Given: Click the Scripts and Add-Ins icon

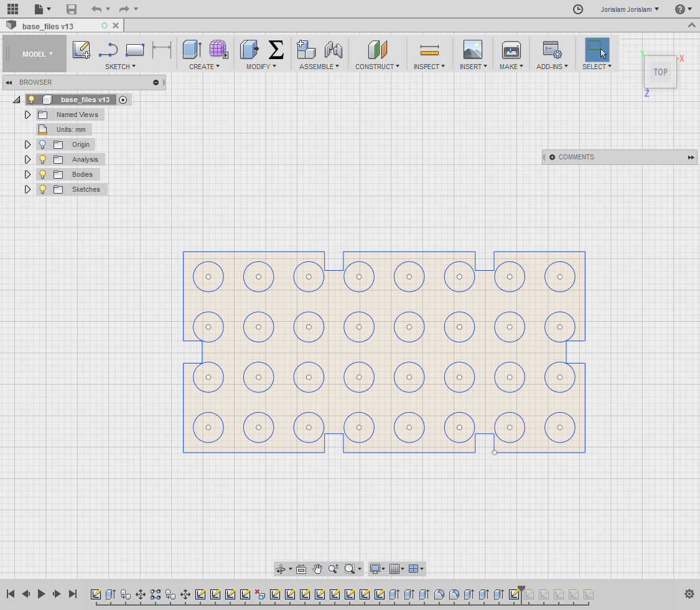Looking at the screenshot, I should tap(553, 50).
